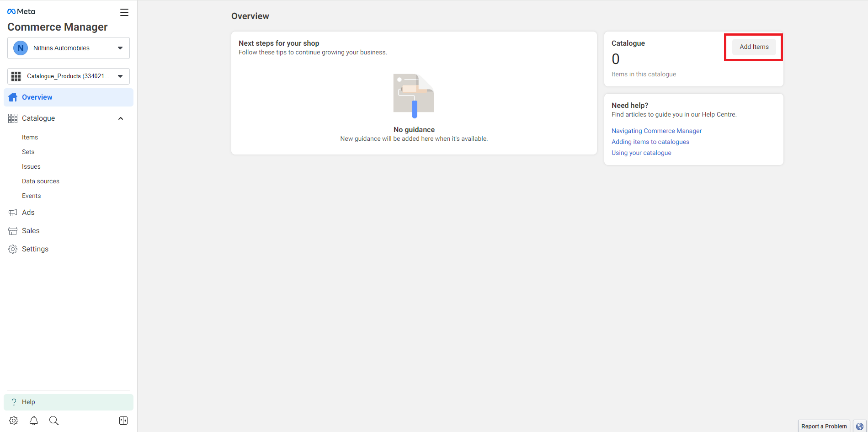
Task: Toggle the hamburger menu icon
Action: click(124, 12)
